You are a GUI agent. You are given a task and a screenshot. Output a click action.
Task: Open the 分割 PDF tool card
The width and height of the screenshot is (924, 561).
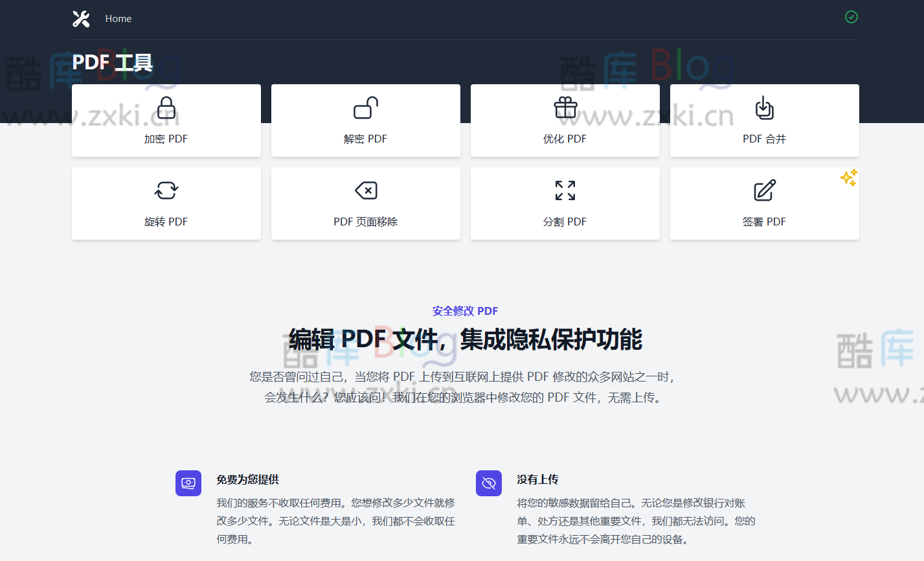[x=565, y=203]
